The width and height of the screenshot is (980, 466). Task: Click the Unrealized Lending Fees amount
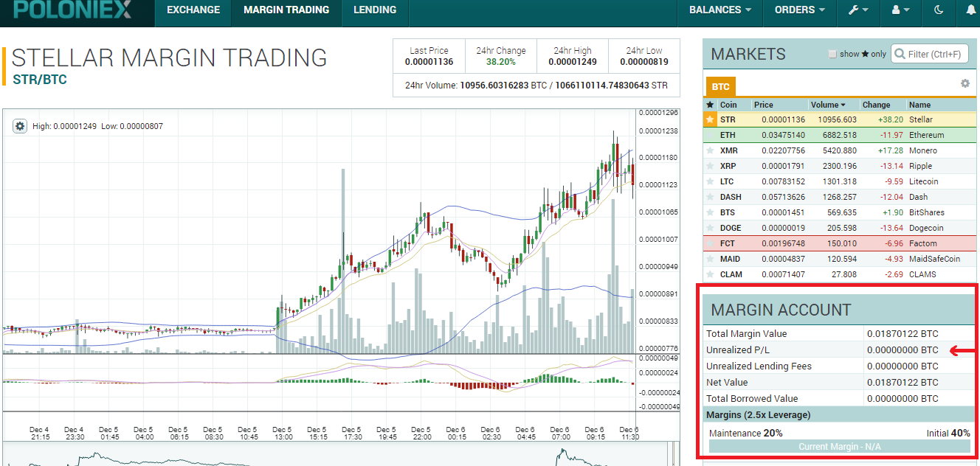click(x=903, y=366)
